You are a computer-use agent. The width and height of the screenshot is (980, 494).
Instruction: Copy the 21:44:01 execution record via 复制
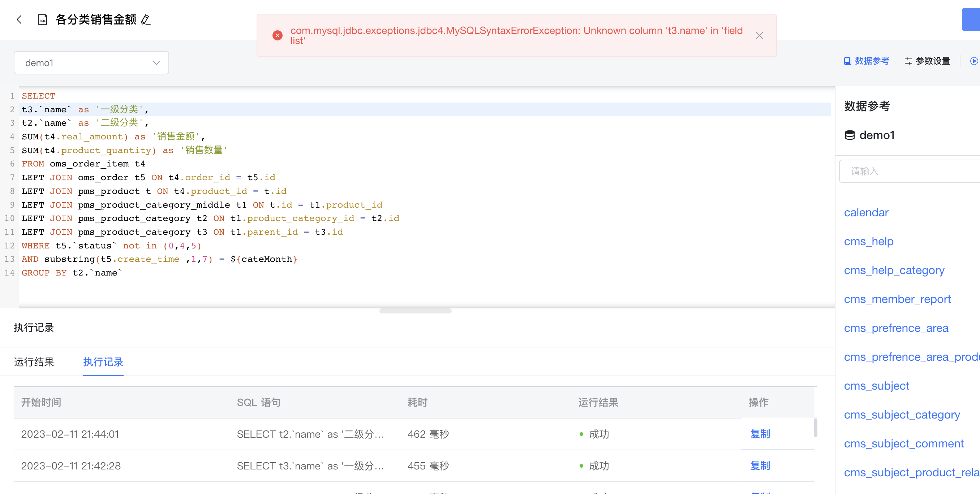point(760,434)
